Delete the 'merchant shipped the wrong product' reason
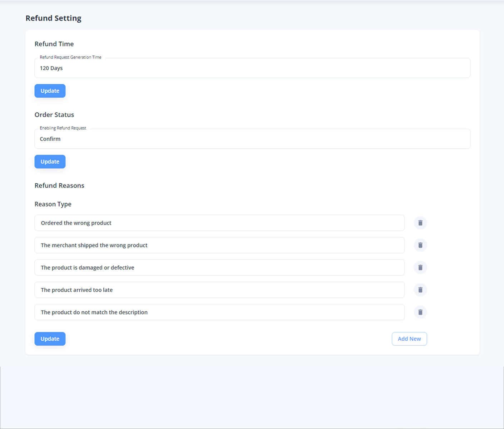504x429 pixels. coord(420,245)
